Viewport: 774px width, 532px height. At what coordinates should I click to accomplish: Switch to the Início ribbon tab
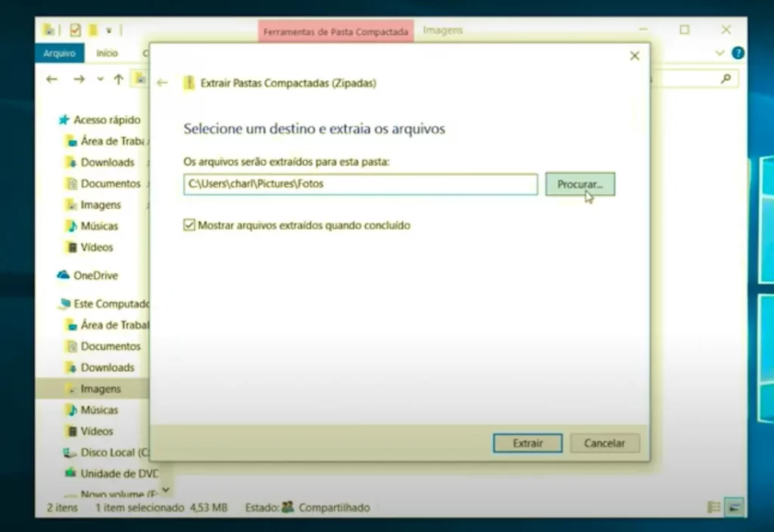(107, 53)
